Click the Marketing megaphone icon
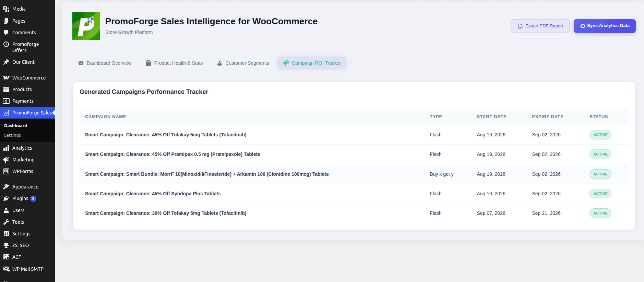 (6, 160)
